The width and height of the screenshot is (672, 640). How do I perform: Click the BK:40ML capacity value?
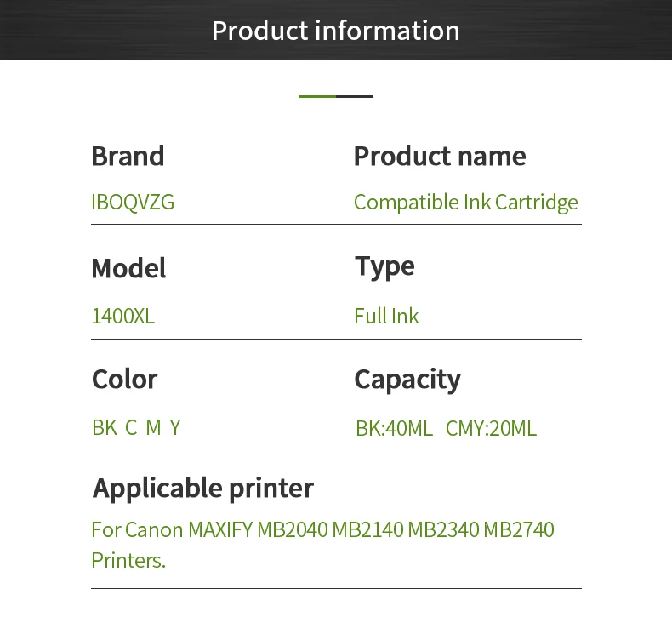(x=394, y=428)
